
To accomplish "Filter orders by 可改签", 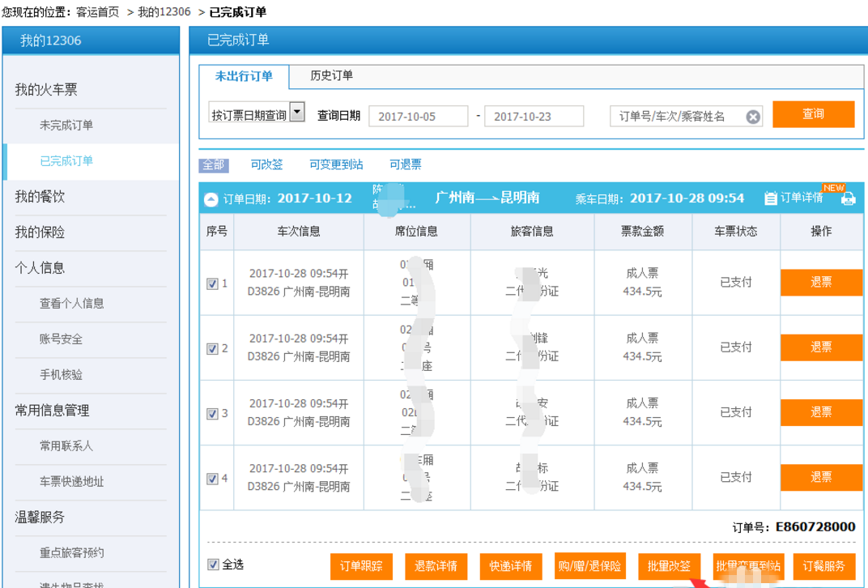I will [x=266, y=164].
